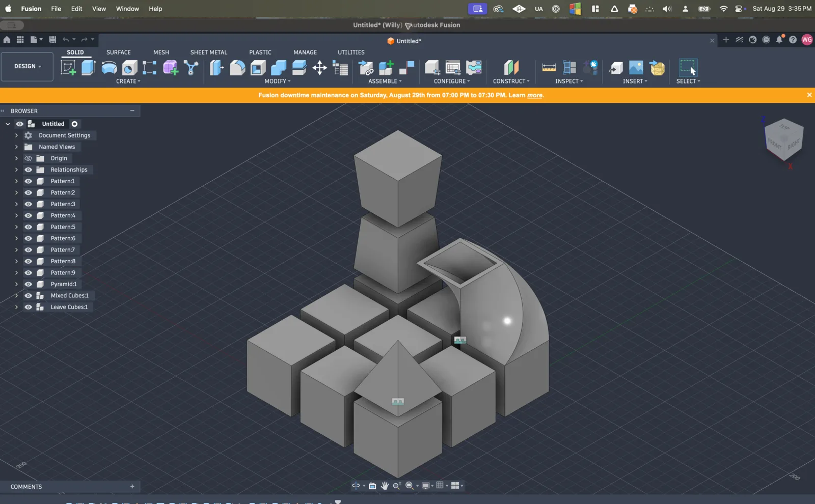This screenshot has height=504, width=815.
Task: Click the Insert Decal image icon
Action: pos(636,67)
